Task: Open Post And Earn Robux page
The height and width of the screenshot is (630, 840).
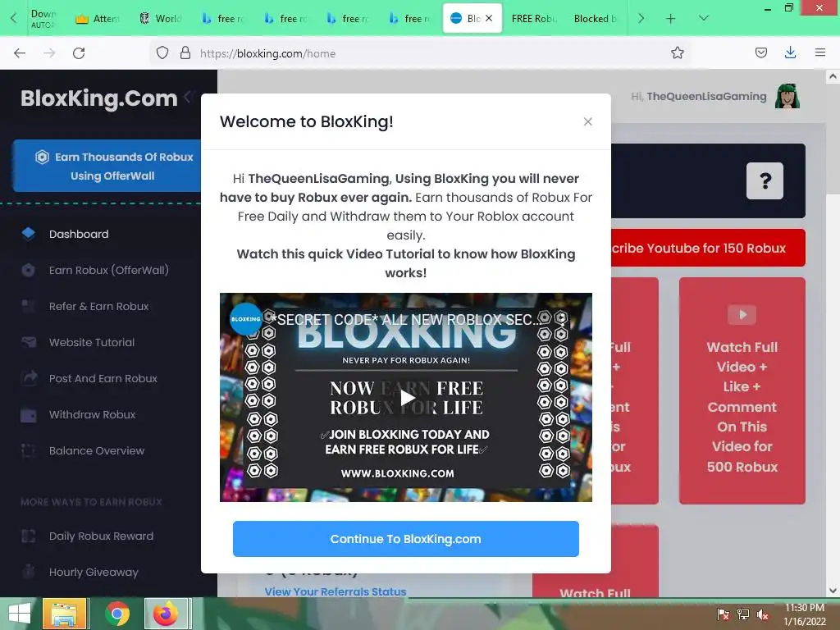Action: (103, 379)
